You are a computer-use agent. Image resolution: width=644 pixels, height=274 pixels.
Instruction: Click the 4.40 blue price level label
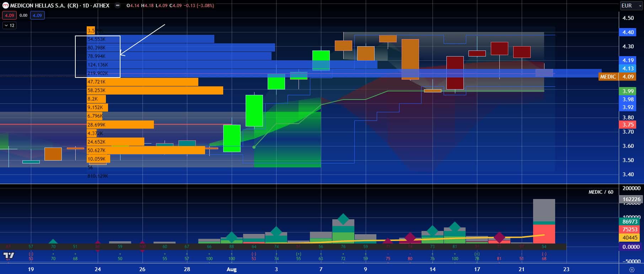pyautogui.click(x=628, y=32)
